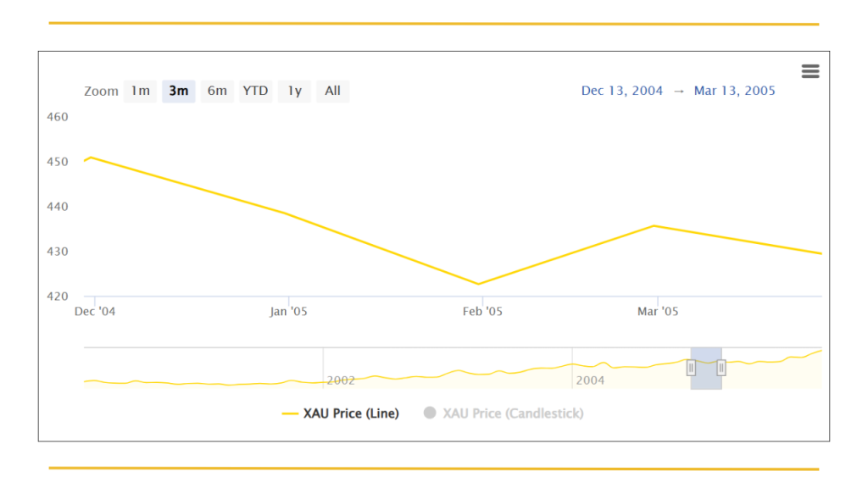Choose the YTD zoom option
The width and height of the screenshot is (868, 488).
point(255,91)
